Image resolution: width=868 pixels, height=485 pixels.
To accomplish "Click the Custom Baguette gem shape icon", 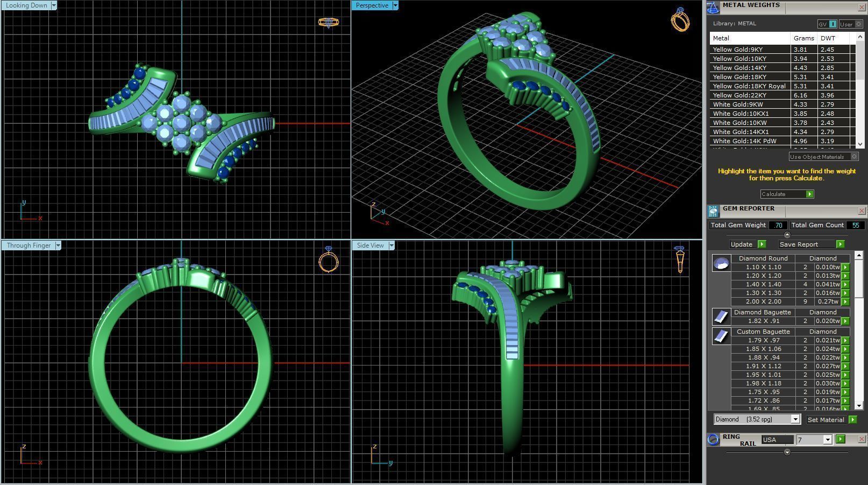I will (x=721, y=336).
